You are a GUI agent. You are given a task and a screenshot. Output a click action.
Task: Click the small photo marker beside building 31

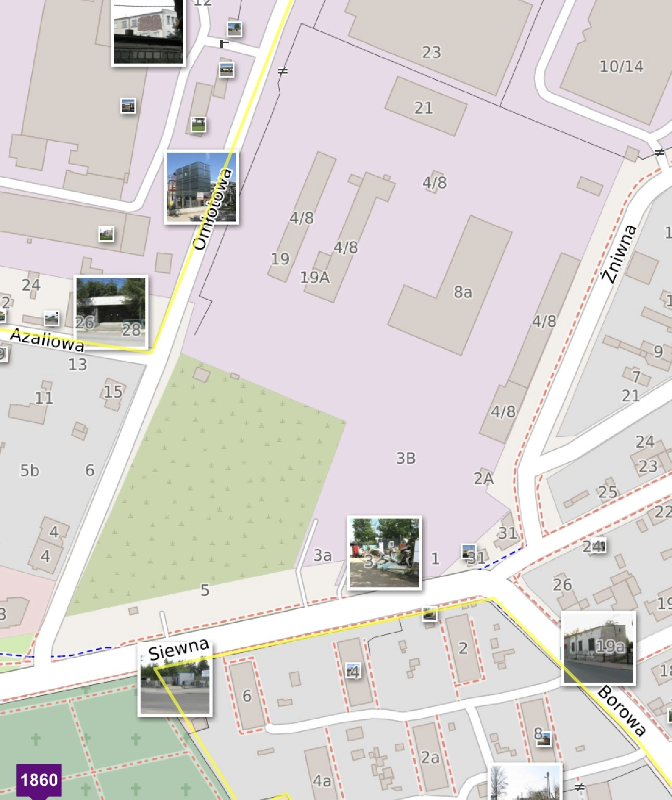tap(469, 551)
